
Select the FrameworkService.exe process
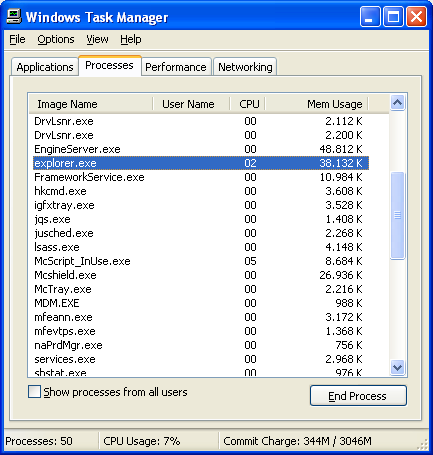(201, 177)
